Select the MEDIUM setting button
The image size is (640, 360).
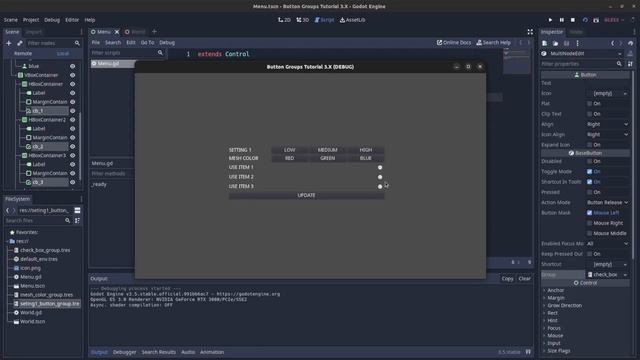[x=327, y=150]
